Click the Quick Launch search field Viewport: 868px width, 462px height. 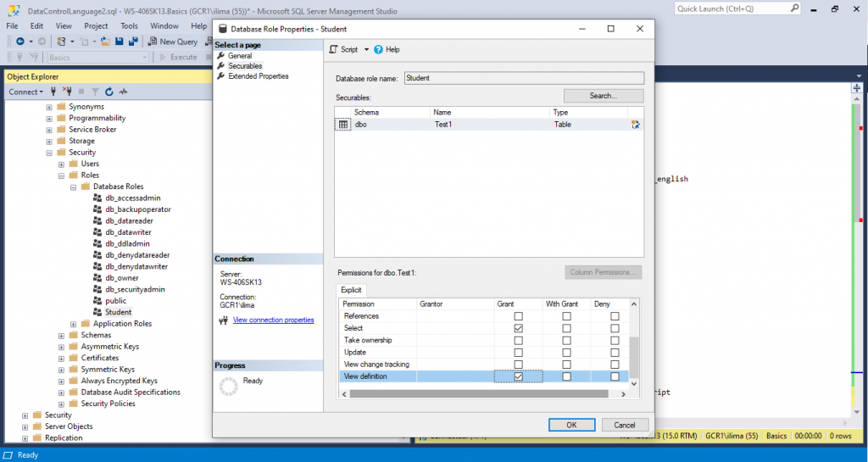pyautogui.click(x=732, y=8)
